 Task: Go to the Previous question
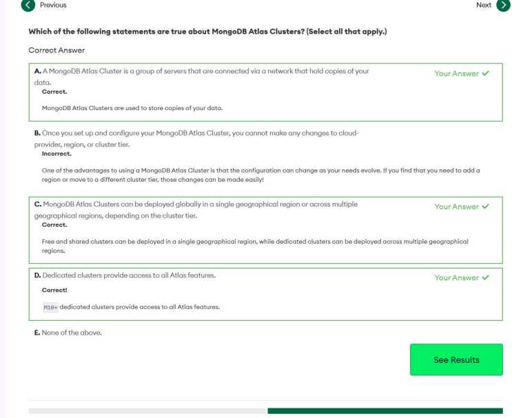click(53, 6)
